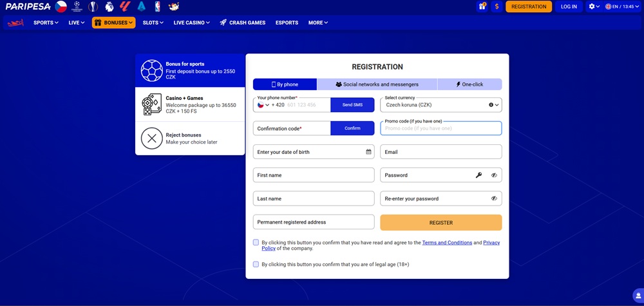Click the Czech flag icon beside logo
This screenshot has height=306, width=644.
tap(61, 6)
